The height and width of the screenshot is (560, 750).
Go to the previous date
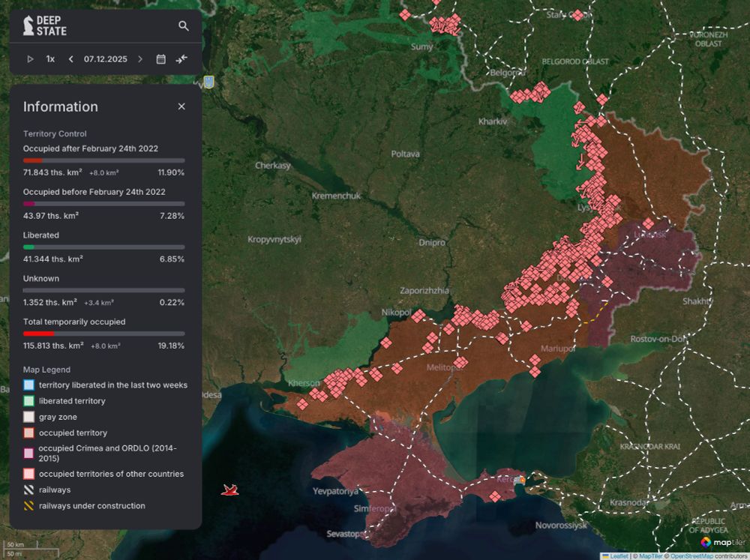coord(71,59)
